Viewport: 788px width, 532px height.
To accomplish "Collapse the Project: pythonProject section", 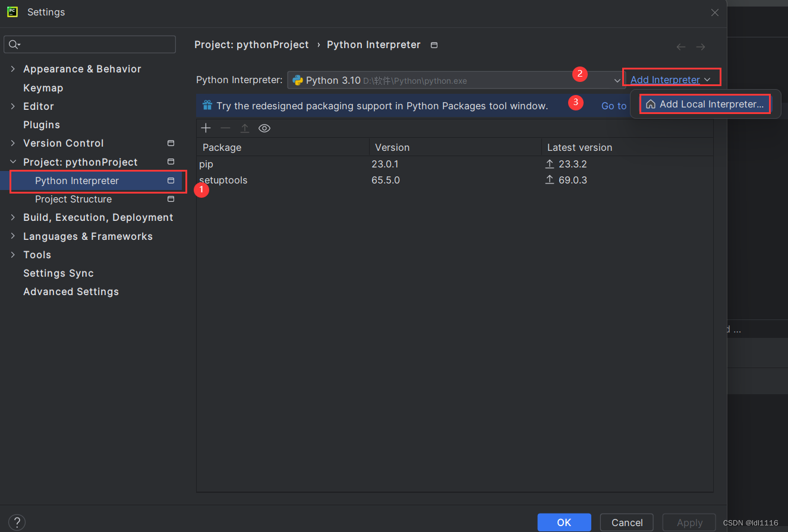I will coord(12,162).
